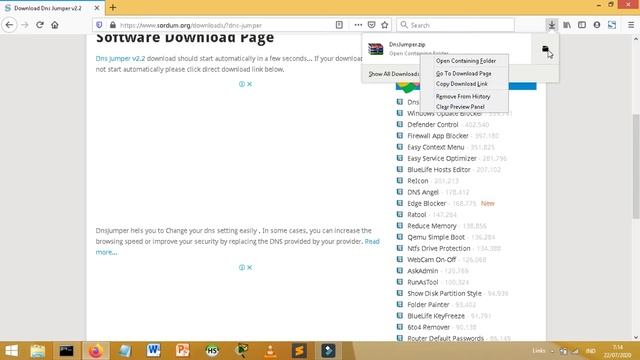Open Microsoft Word from taskbar
This screenshot has height=360, width=640.
click(154, 351)
